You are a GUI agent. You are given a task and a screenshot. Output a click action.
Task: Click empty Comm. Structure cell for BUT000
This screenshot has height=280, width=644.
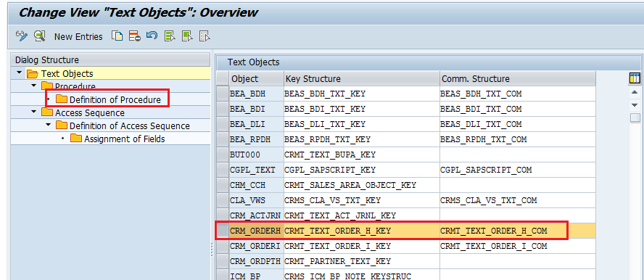tap(517, 155)
